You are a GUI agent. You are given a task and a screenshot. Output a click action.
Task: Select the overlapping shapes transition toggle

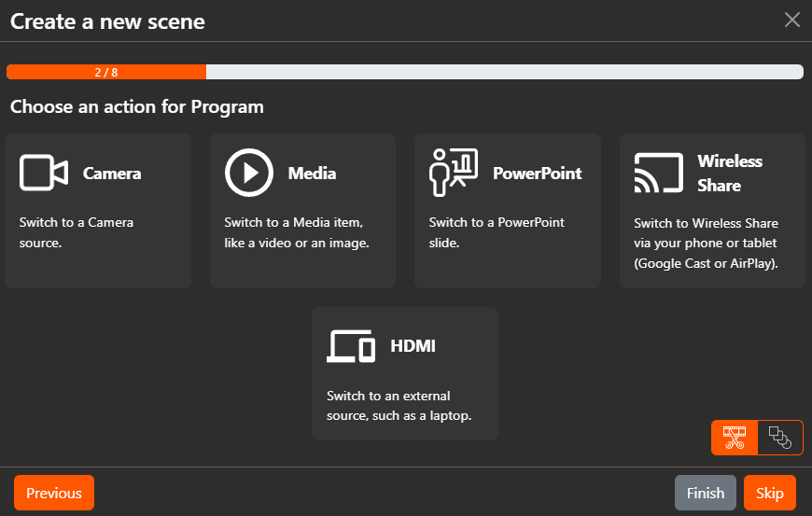780,438
